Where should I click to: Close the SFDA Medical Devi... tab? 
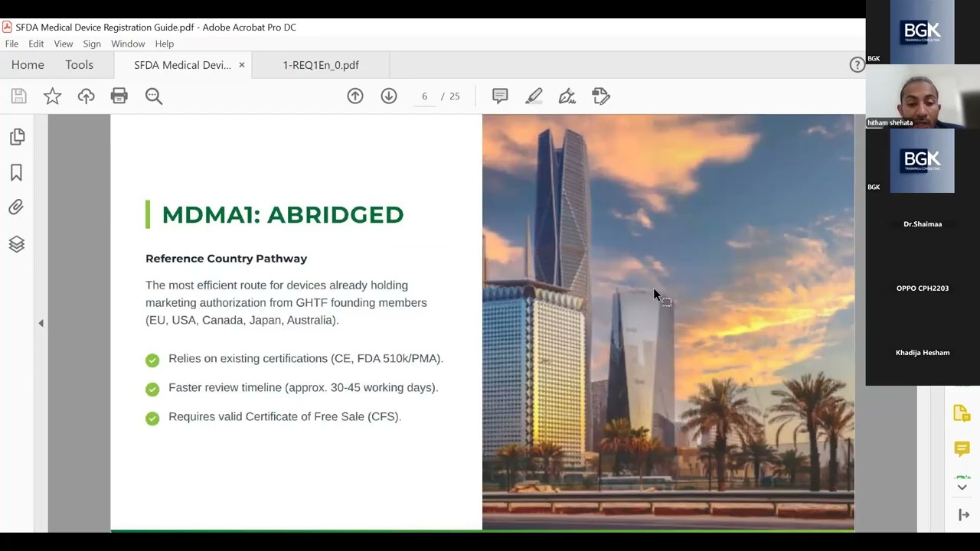[242, 65]
